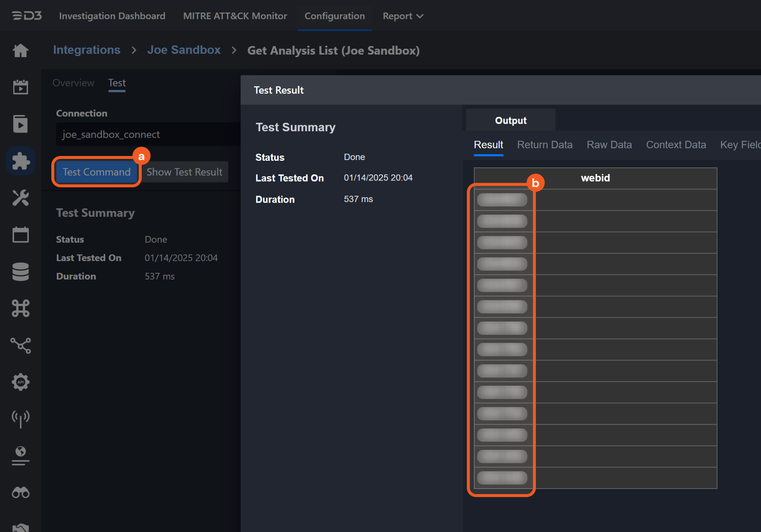Click the D3 logo menu icon
This screenshot has height=532, width=761.
(27, 16)
